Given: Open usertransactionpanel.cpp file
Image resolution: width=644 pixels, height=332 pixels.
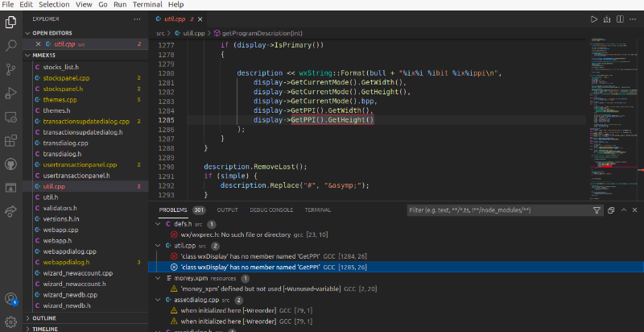Looking at the screenshot, I should [80, 164].
